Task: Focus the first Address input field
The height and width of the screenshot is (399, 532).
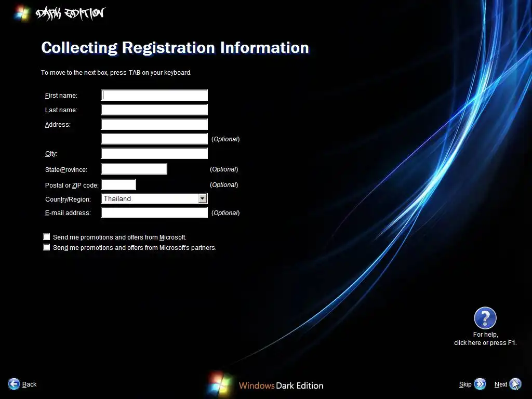Action: pyautogui.click(x=154, y=125)
